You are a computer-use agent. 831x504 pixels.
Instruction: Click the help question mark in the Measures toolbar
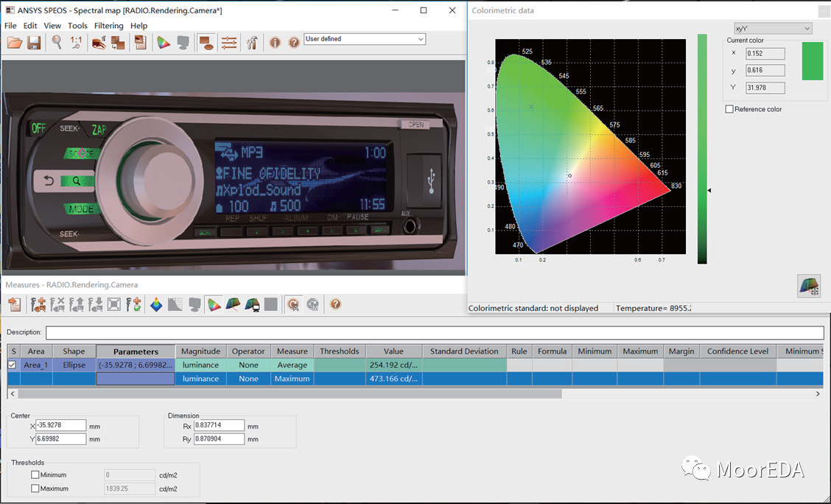click(x=335, y=304)
